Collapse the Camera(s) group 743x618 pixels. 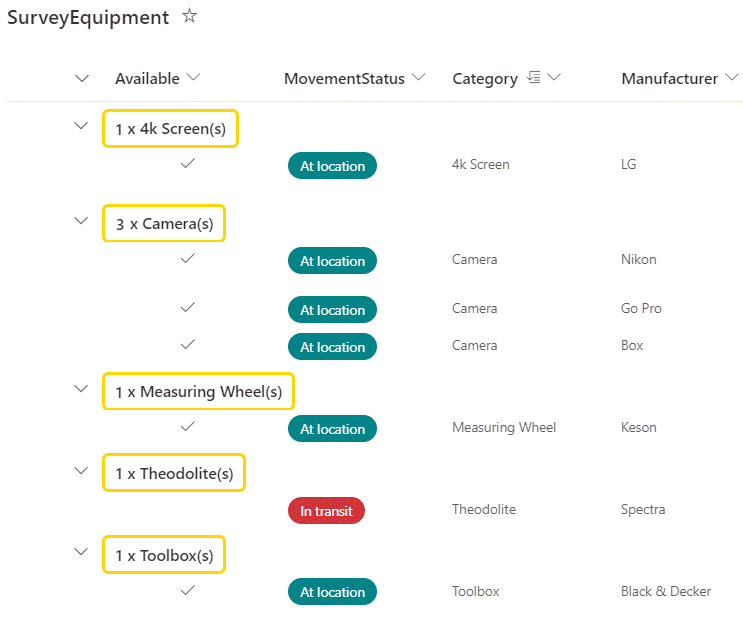point(81,221)
